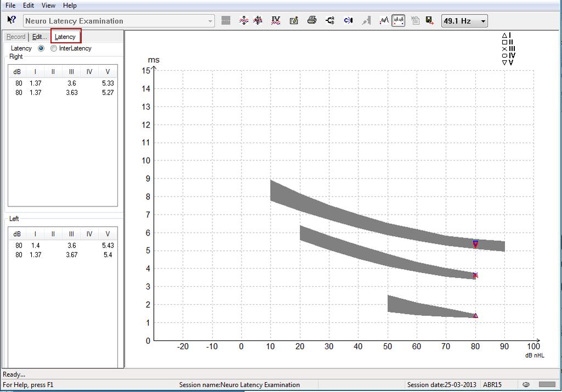Switch to the Edit... tab
This screenshot has width=562, height=392.
click(40, 37)
